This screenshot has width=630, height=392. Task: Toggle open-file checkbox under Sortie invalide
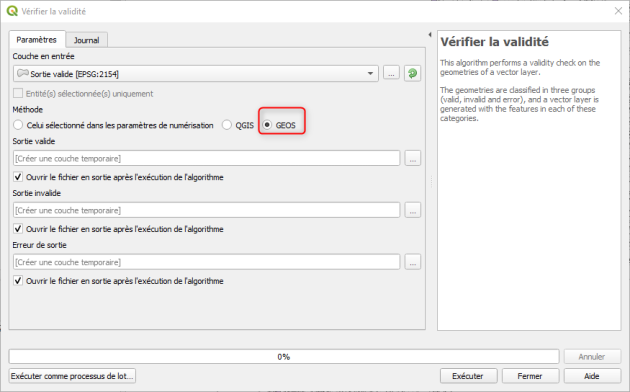tap(18, 229)
